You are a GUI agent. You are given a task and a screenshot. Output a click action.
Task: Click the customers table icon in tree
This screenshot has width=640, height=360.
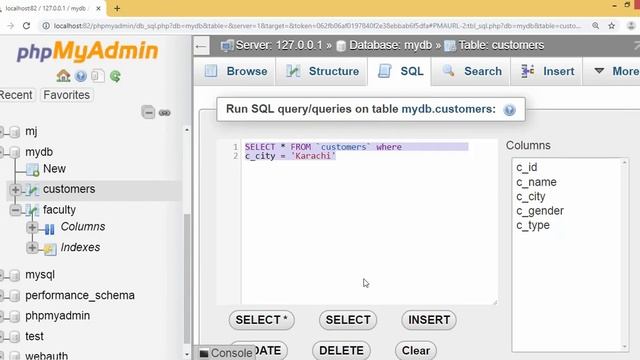pos(32,189)
